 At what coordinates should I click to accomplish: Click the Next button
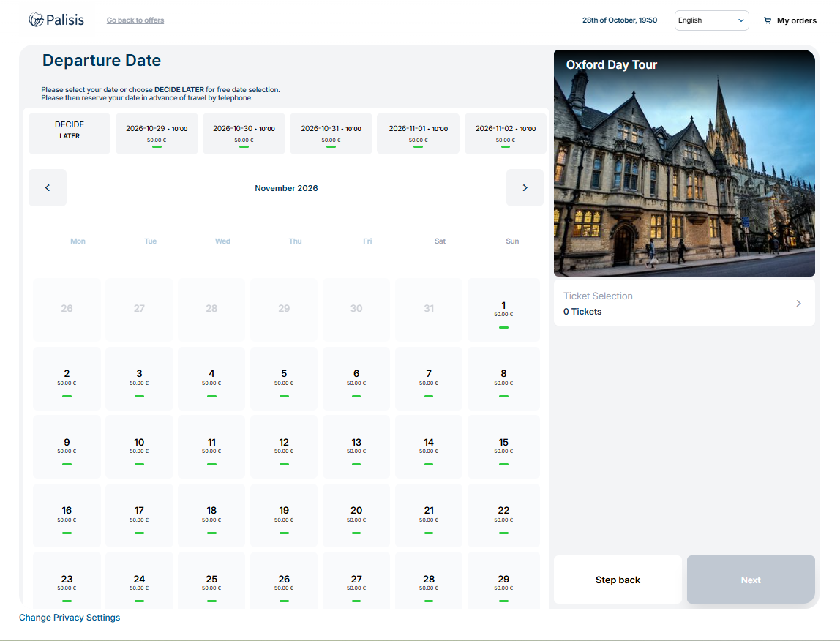click(751, 580)
